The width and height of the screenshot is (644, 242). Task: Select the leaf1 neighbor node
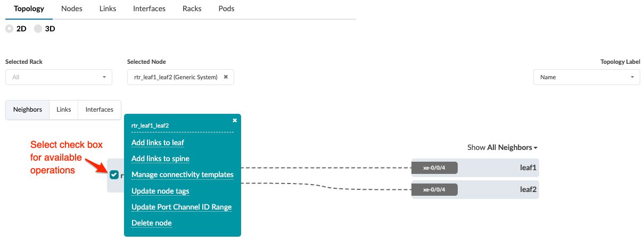click(527, 168)
